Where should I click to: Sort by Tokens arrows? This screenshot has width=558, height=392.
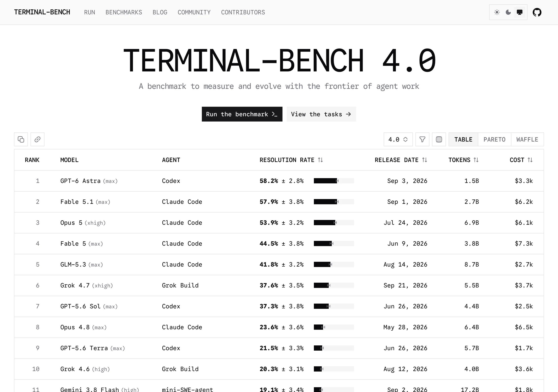point(476,160)
